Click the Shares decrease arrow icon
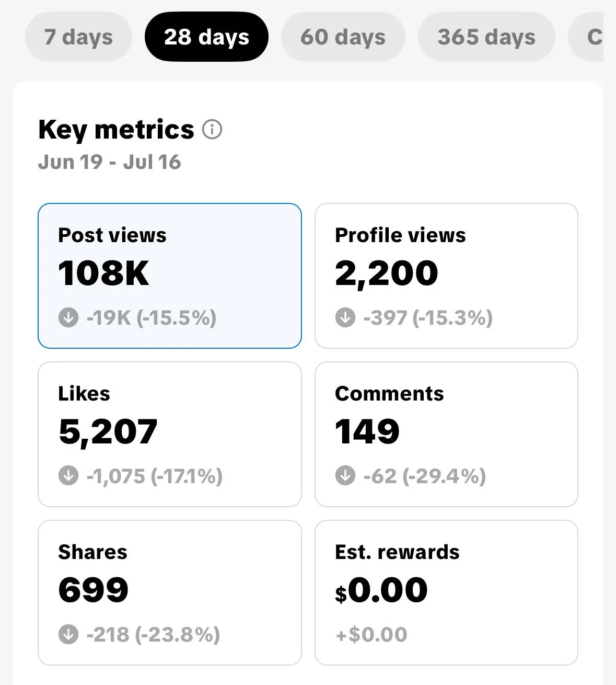616x685 pixels. (x=68, y=634)
